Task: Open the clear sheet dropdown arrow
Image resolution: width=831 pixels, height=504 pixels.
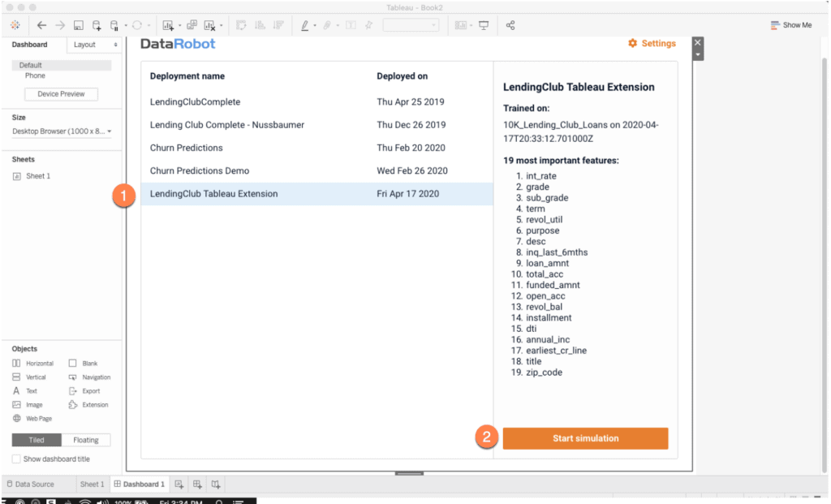Action: (x=221, y=25)
